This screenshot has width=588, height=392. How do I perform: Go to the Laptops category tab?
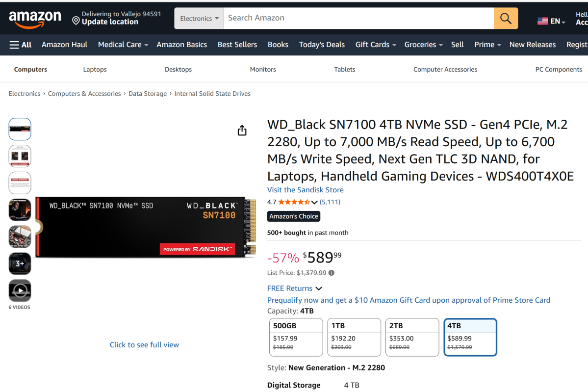tap(95, 70)
